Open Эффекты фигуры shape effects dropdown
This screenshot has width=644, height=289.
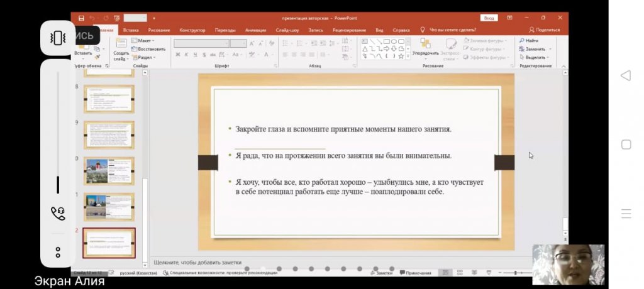coord(487,57)
